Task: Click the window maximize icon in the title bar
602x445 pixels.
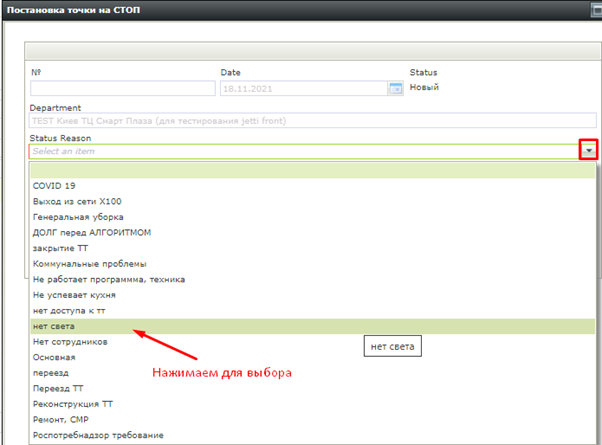Action: [596, 10]
